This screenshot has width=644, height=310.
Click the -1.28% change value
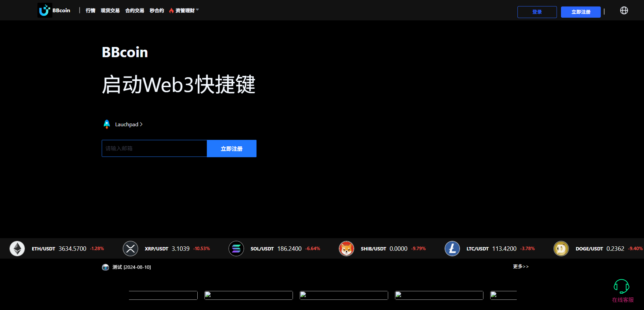tap(97, 249)
